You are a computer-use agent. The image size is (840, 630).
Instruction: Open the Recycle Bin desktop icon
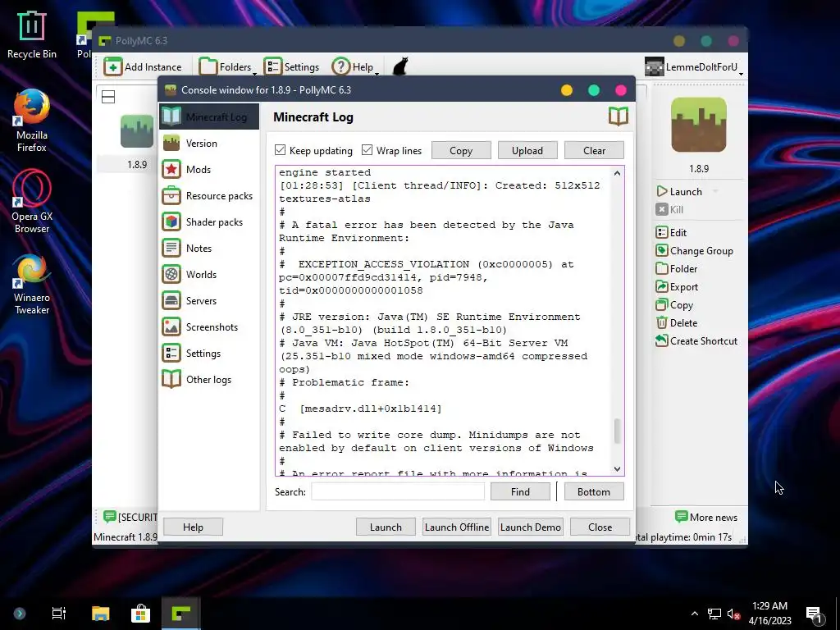pyautogui.click(x=32, y=34)
